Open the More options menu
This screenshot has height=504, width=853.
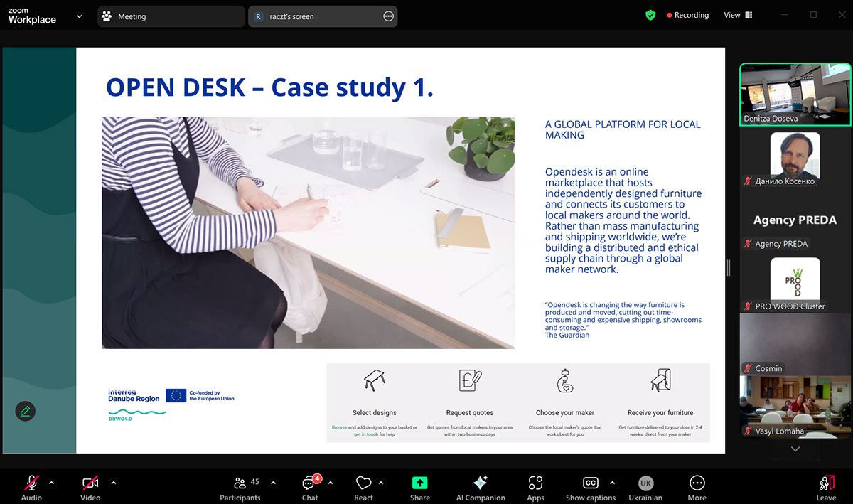click(697, 488)
